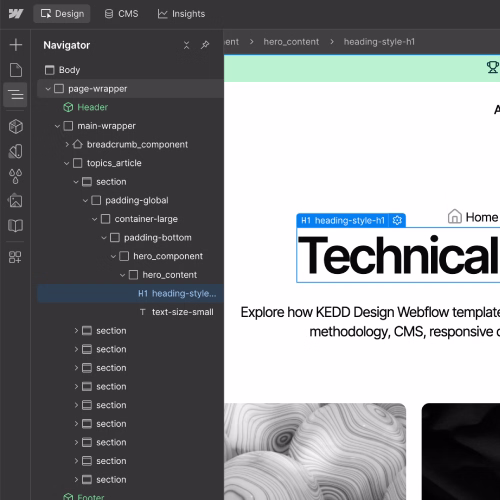Screen dimensions: 500x500
Task: Open the Variables panel icon
Action: click(16, 151)
